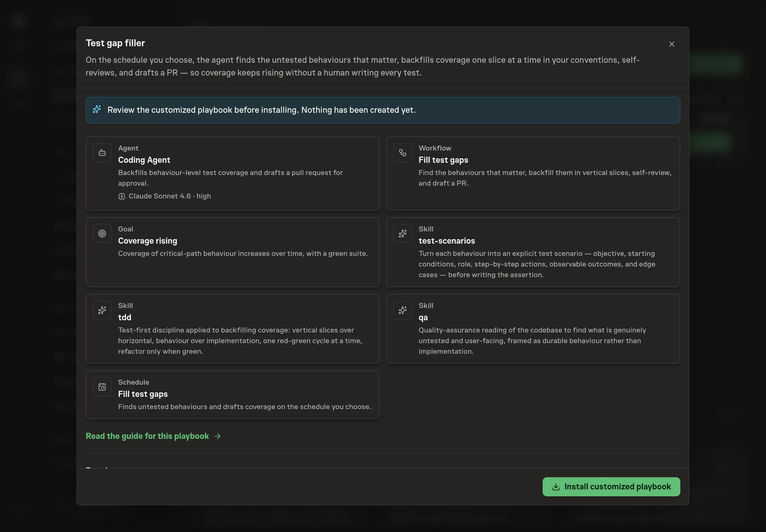Click the Install customized playbook button
This screenshot has width=766, height=532.
point(611,486)
